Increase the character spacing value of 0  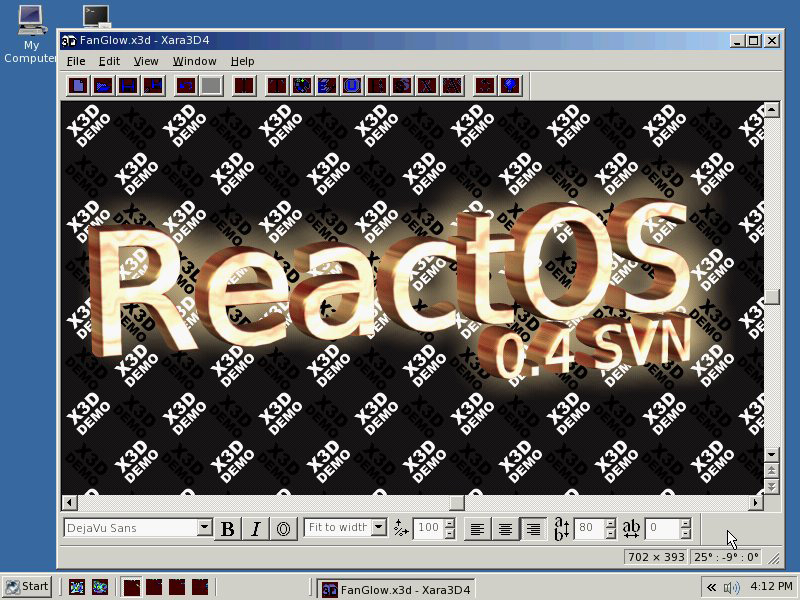coord(686,523)
